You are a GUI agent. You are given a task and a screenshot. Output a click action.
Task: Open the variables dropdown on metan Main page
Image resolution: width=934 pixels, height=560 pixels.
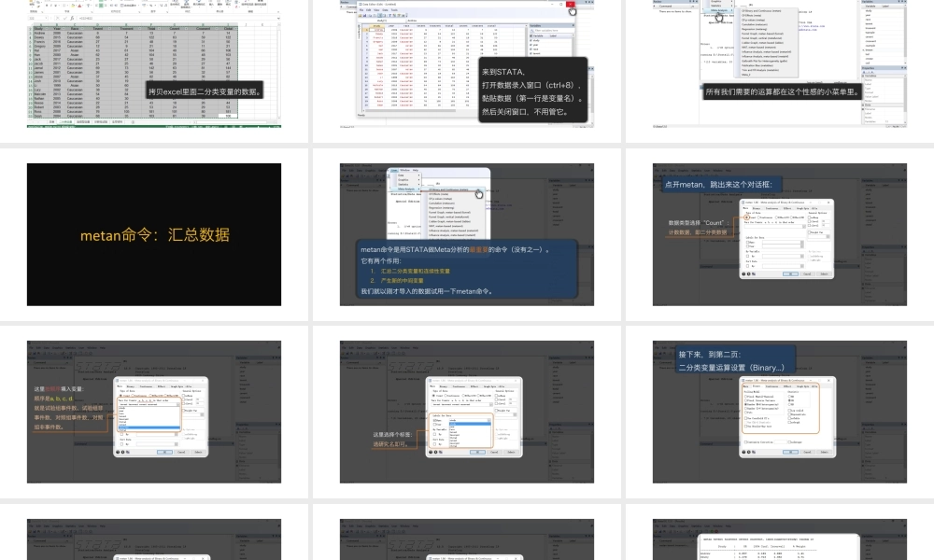pos(804,227)
